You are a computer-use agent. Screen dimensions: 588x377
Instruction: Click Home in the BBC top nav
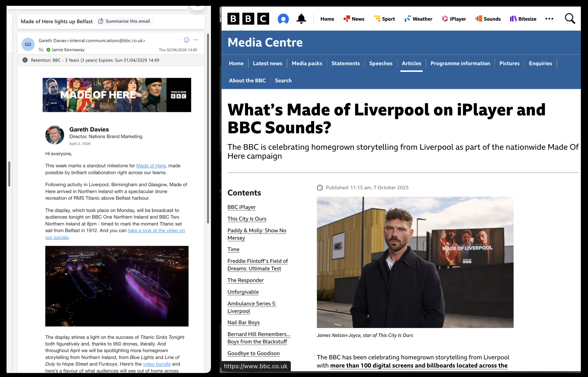327,19
